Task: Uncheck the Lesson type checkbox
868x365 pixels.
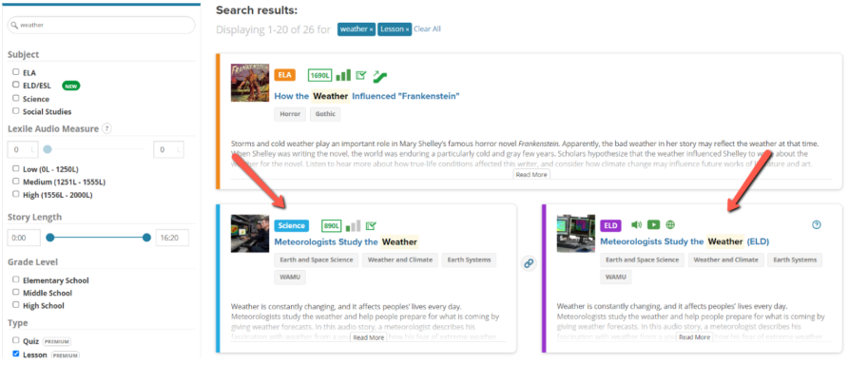Action: tap(16, 354)
